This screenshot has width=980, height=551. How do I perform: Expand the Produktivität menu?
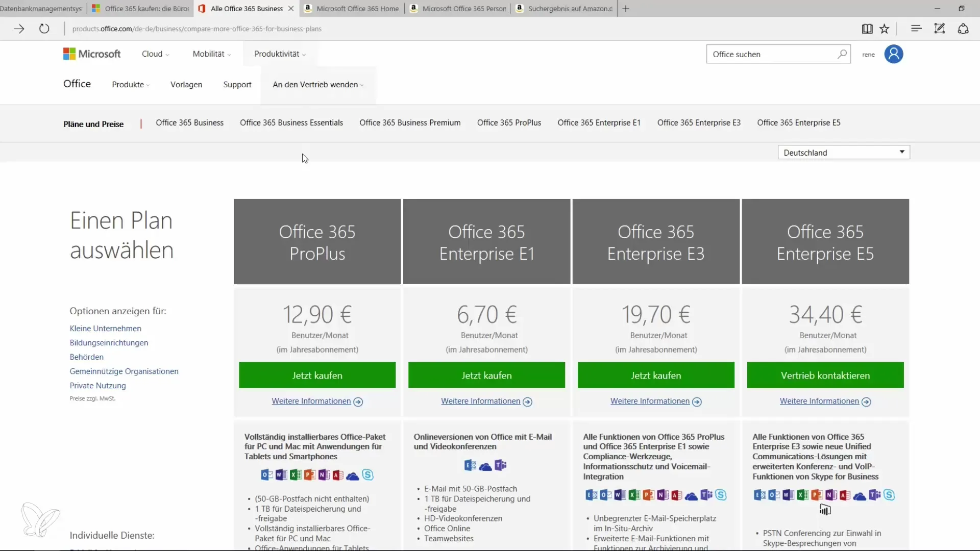(x=280, y=54)
